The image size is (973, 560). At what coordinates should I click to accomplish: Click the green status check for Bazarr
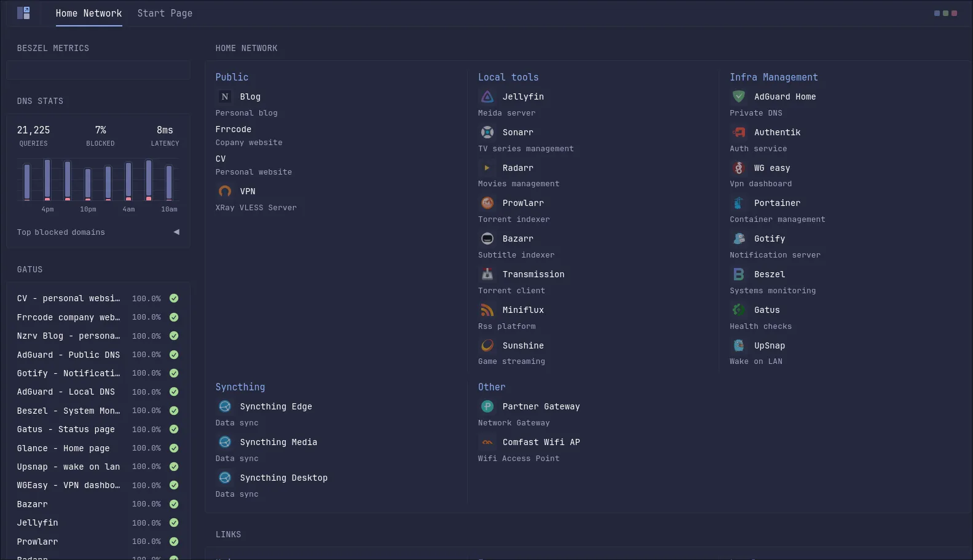pos(174,504)
